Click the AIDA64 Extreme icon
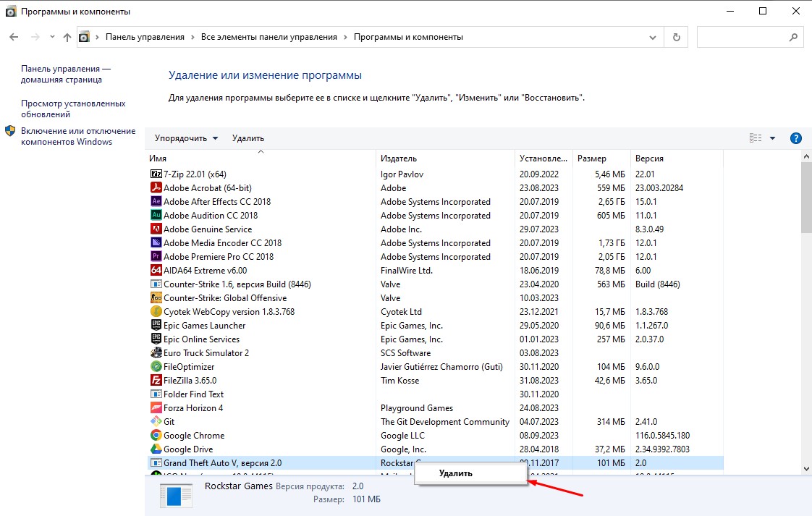Image resolution: width=812 pixels, height=516 pixels. 156,270
